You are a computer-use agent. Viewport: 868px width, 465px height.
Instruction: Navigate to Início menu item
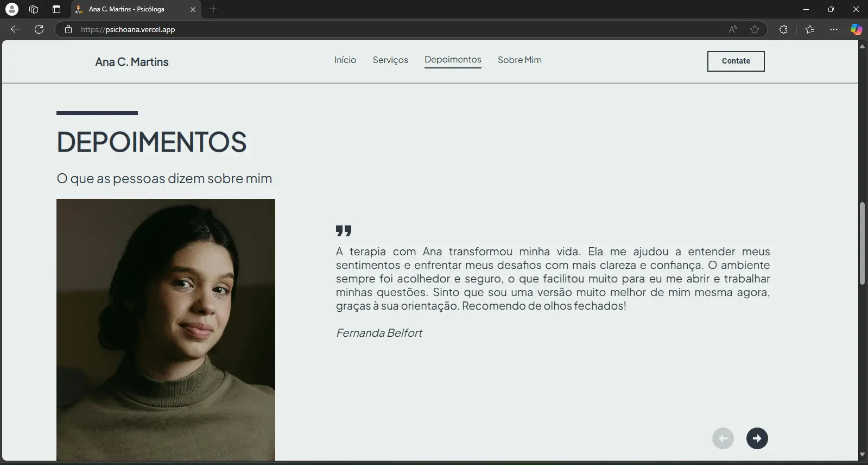pos(345,60)
